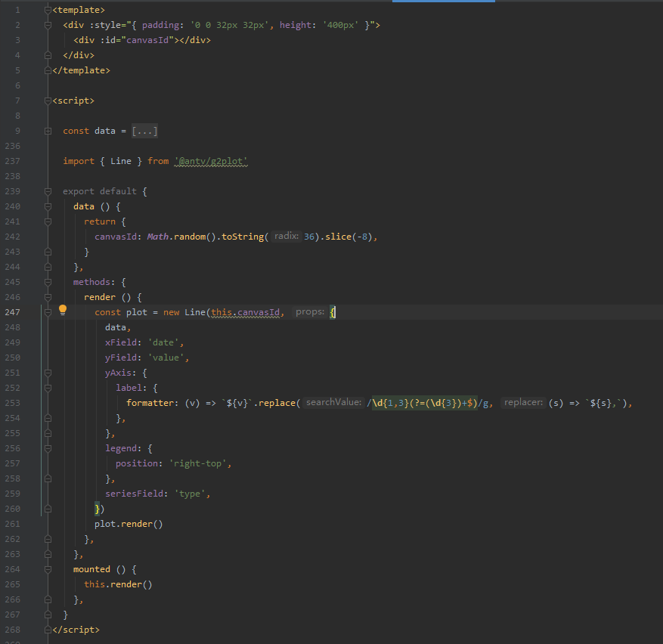Fold the render() method on line 246
The width and height of the screenshot is (663, 644).
pyautogui.click(x=48, y=297)
